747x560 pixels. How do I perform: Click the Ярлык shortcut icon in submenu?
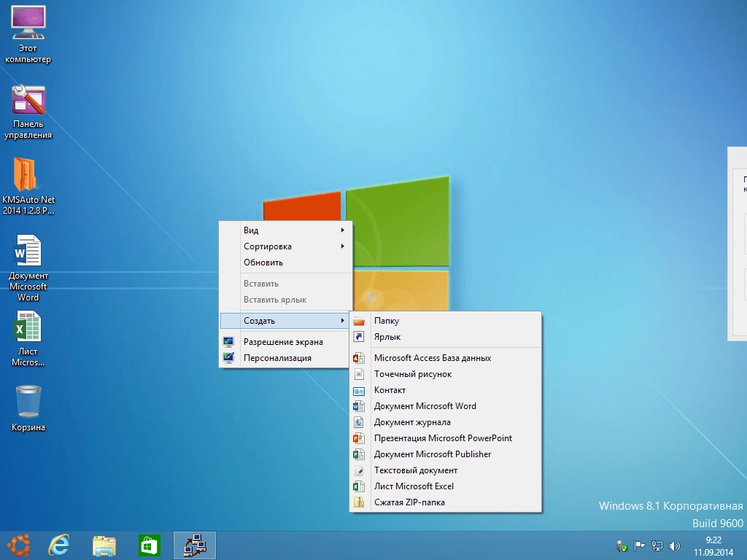click(359, 337)
